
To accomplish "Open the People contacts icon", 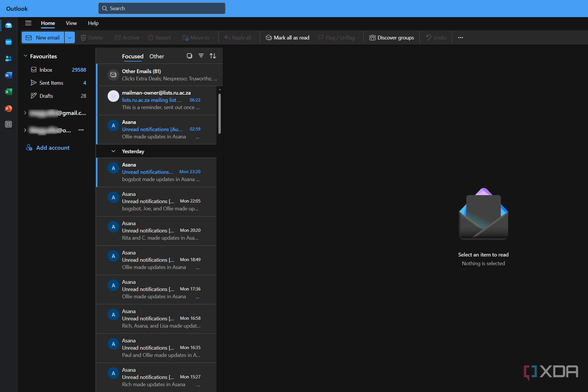I will (8, 59).
